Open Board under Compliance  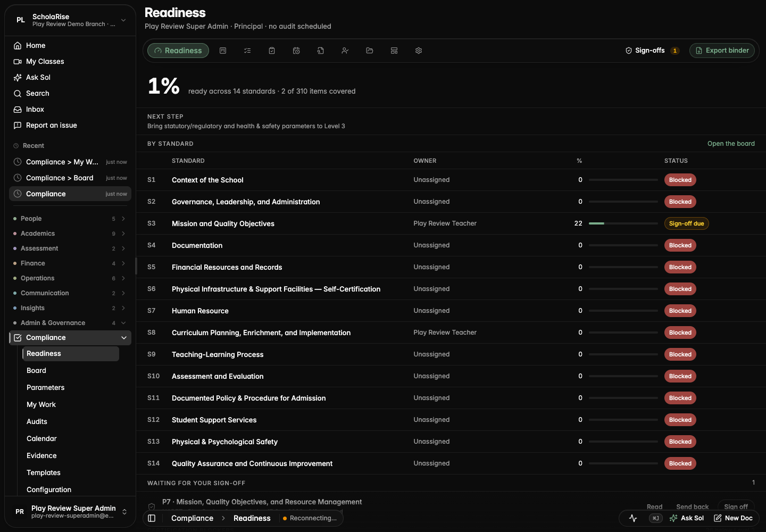click(71, 370)
